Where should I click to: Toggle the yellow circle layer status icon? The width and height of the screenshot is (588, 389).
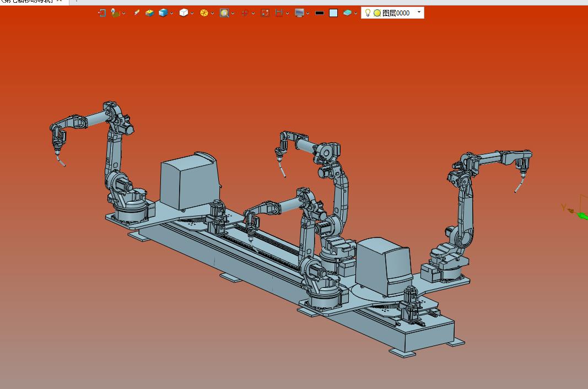coord(377,13)
